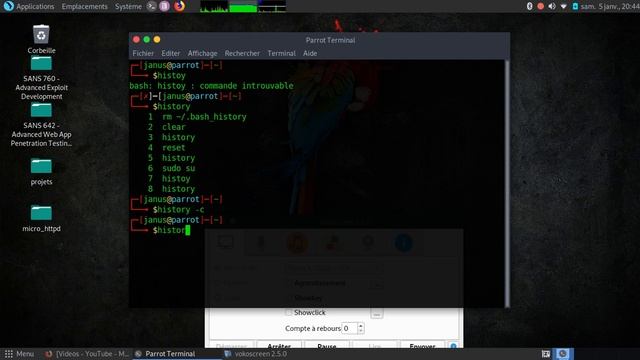Image resolution: width=640 pixels, height=360 pixels.
Task: Open the Bluetooth tray icon
Action: point(529,6)
